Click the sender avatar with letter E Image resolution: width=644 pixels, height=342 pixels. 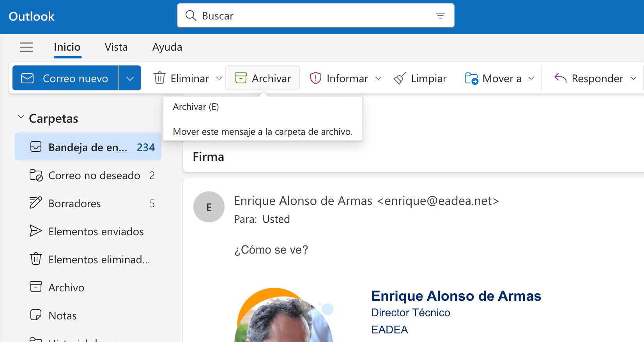[x=209, y=207]
